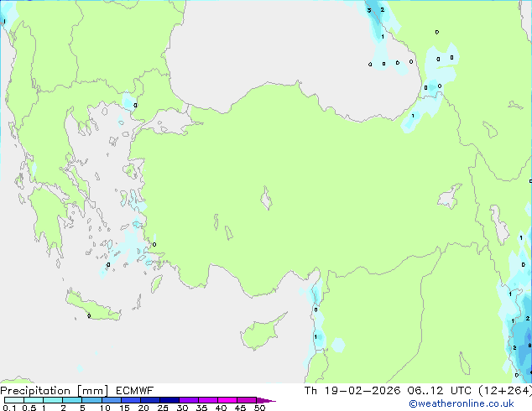Click the legend value '35'
532x411 pixels.
click(201, 408)
